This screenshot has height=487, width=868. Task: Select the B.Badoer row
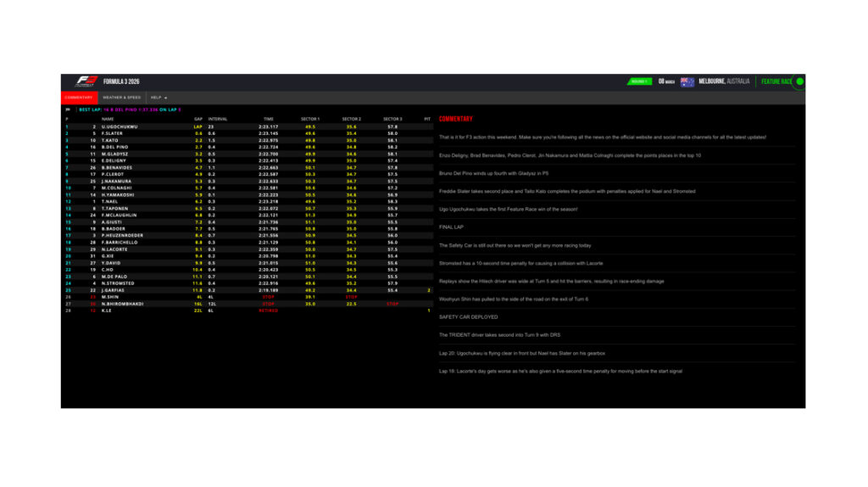click(248, 229)
